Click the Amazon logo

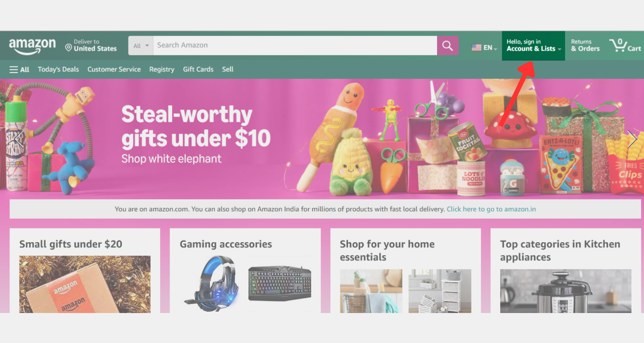coord(32,46)
